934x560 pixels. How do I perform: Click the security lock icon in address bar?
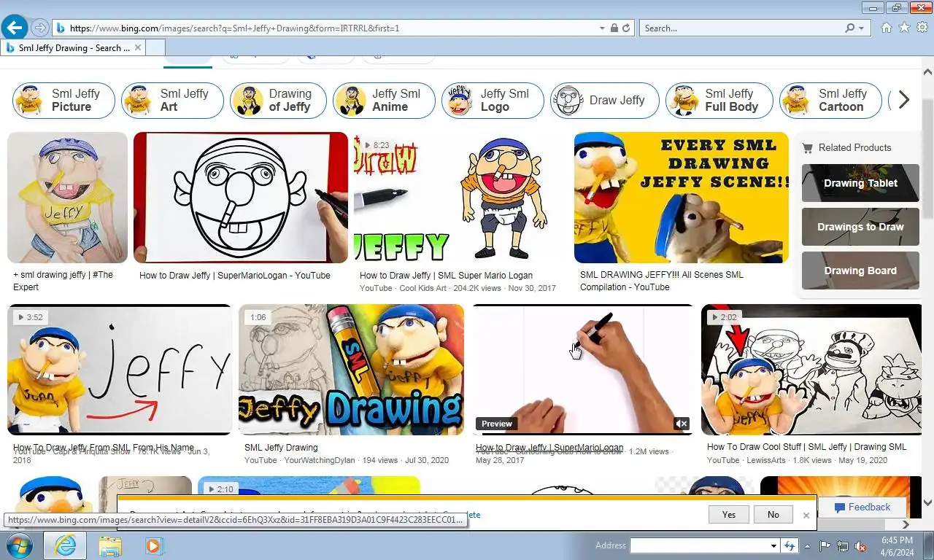614,28
